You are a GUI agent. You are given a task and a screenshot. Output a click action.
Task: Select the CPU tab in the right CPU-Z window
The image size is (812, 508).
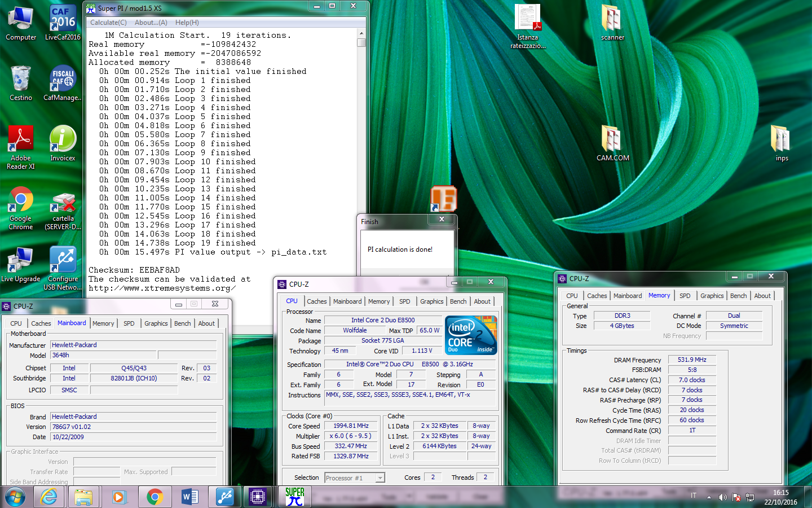(572, 296)
